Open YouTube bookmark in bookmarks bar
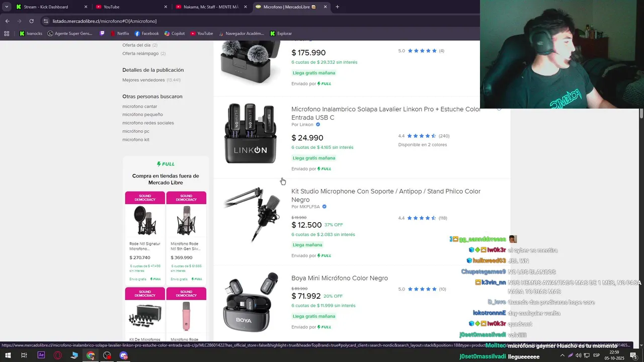The height and width of the screenshot is (362, 644). (202, 34)
